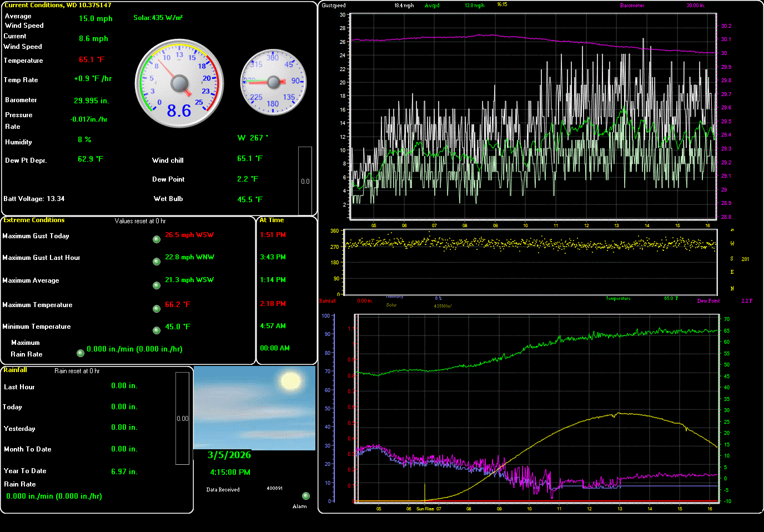Click the 3/5/2026 date display
The image size is (764, 532).
[x=229, y=455]
